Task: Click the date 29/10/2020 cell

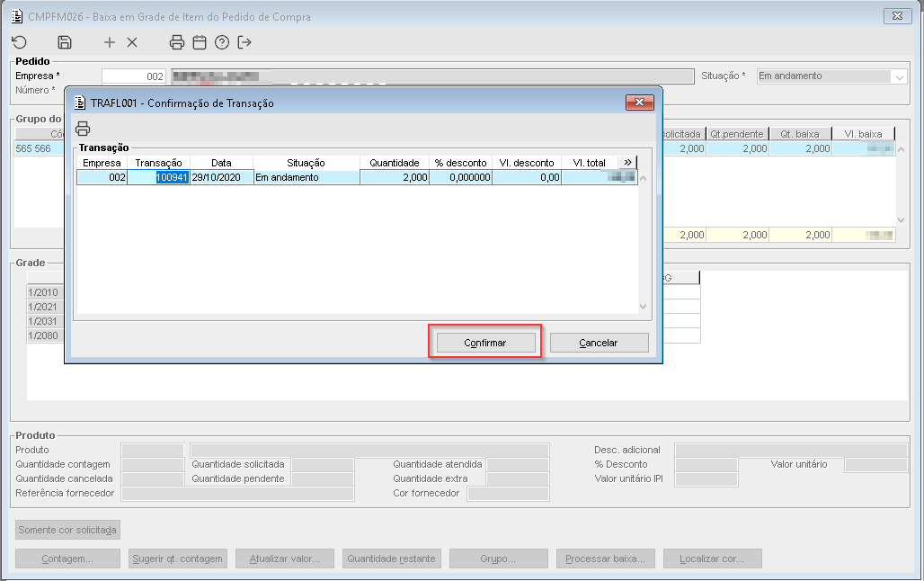Action: 222,177
